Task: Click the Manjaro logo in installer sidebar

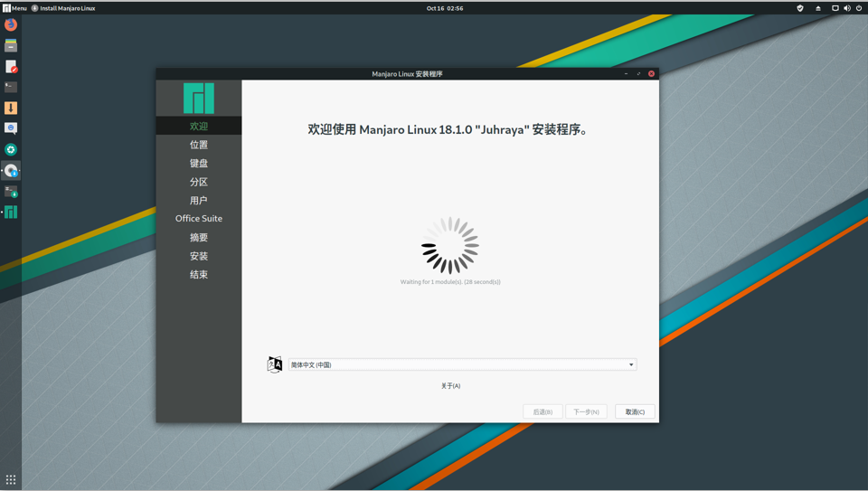Action: point(199,98)
